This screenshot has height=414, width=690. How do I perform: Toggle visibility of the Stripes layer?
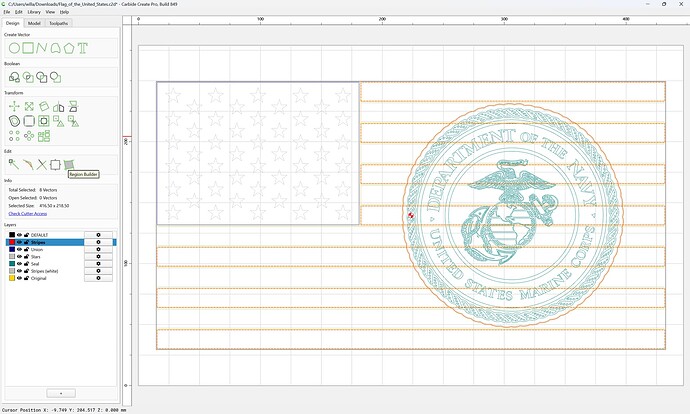tap(19, 242)
